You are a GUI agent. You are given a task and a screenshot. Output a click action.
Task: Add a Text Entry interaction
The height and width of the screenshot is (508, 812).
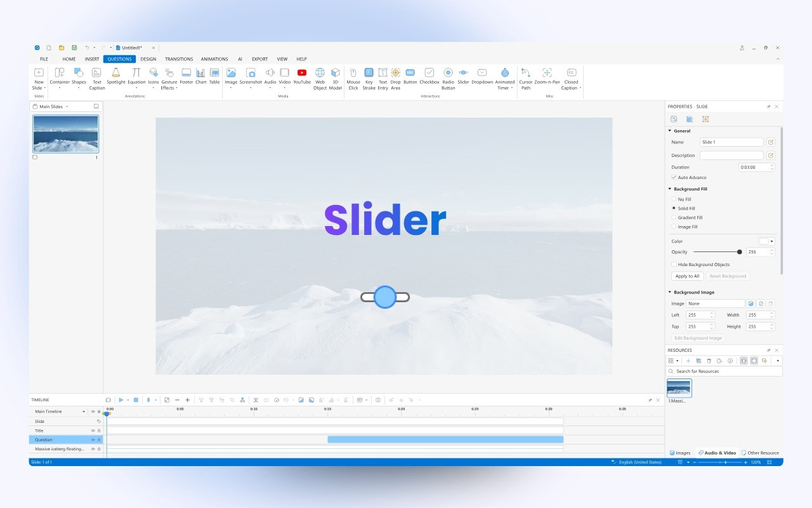coord(383,79)
